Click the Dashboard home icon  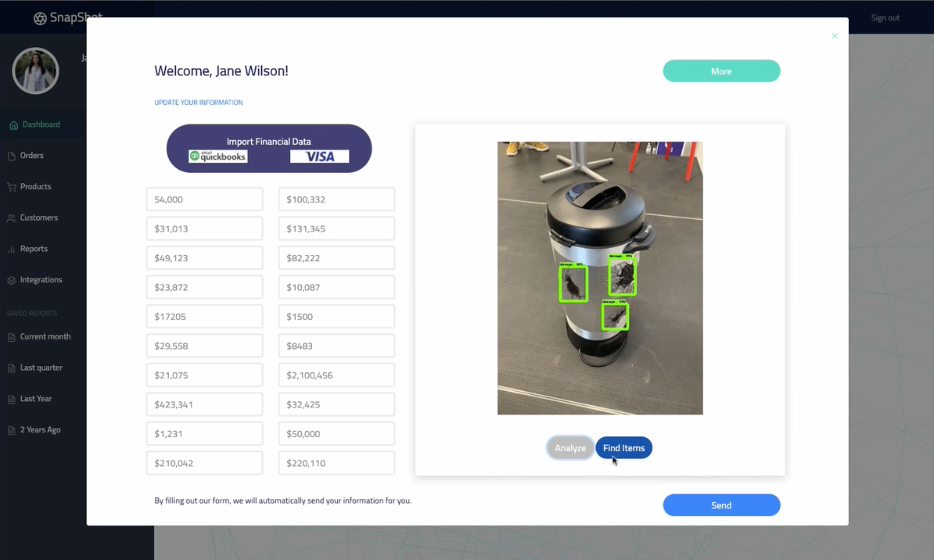pos(14,125)
